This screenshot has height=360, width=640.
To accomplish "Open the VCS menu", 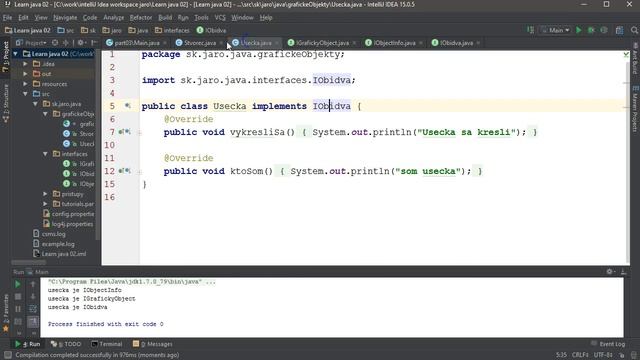I will 220,18.
